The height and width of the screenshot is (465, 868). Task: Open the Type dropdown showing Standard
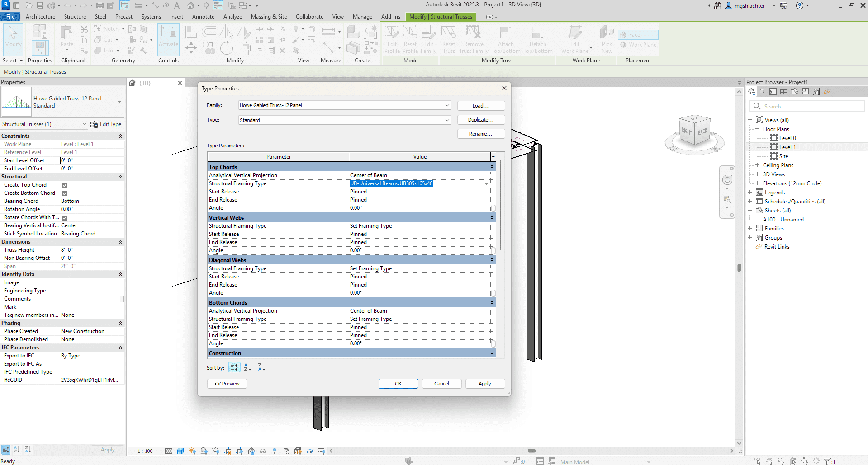(447, 120)
